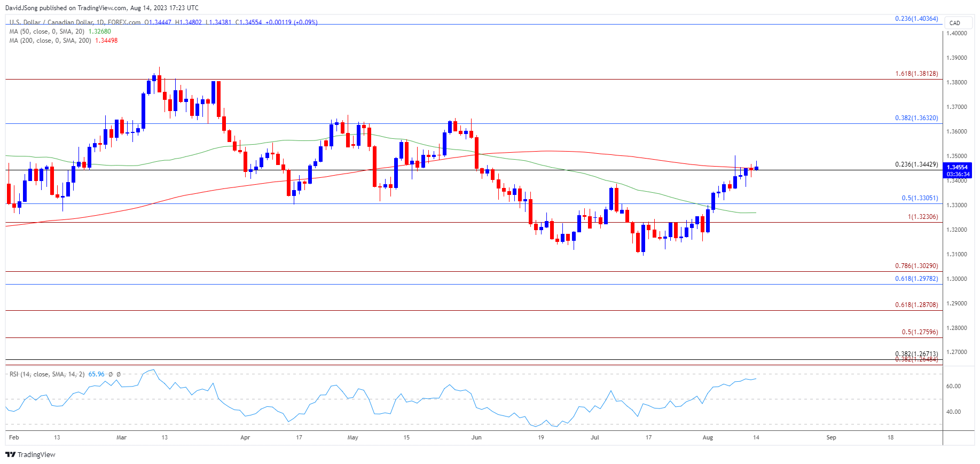The image size is (980, 464).
Task: Select the MA 200 indicator label
Action: tap(50, 41)
